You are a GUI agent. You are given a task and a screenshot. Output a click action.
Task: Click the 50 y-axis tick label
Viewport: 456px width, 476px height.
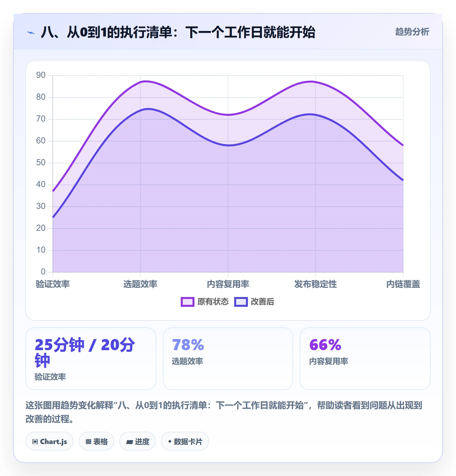(x=41, y=163)
